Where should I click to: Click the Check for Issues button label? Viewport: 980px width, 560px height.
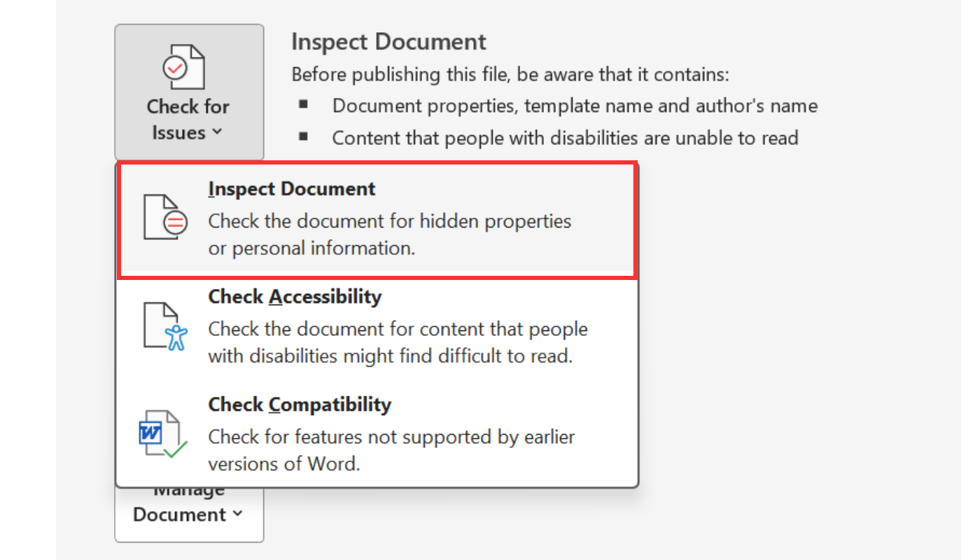[188, 120]
